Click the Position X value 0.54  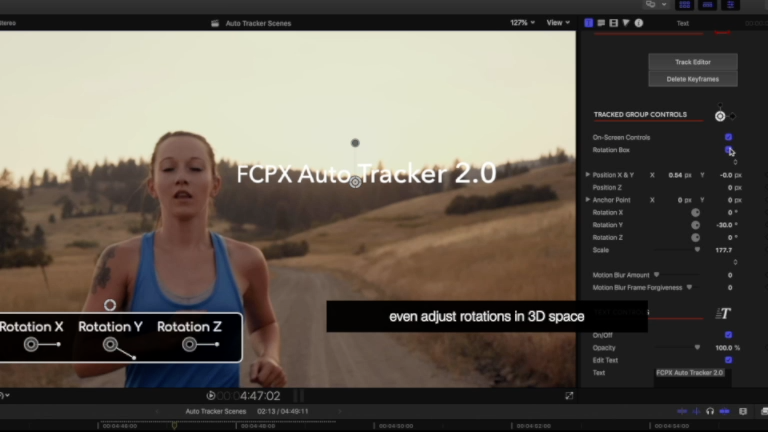point(675,175)
